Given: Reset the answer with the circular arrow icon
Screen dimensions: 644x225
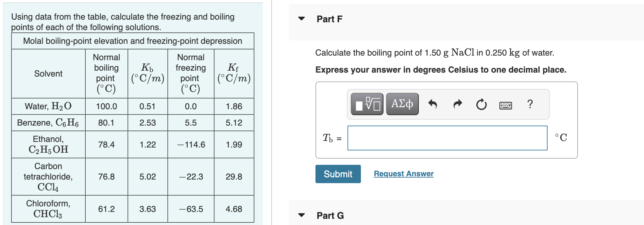Looking at the screenshot, I should point(481,104).
